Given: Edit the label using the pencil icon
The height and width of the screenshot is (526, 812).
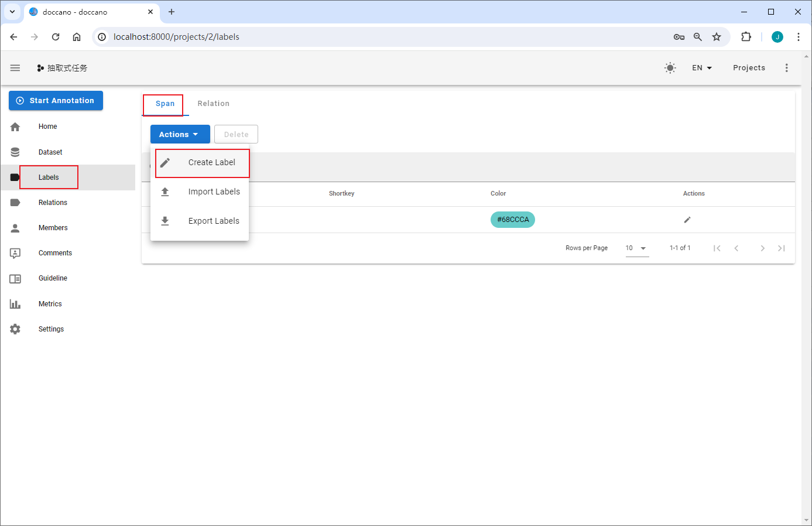Looking at the screenshot, I should click(x=687, y=220).
